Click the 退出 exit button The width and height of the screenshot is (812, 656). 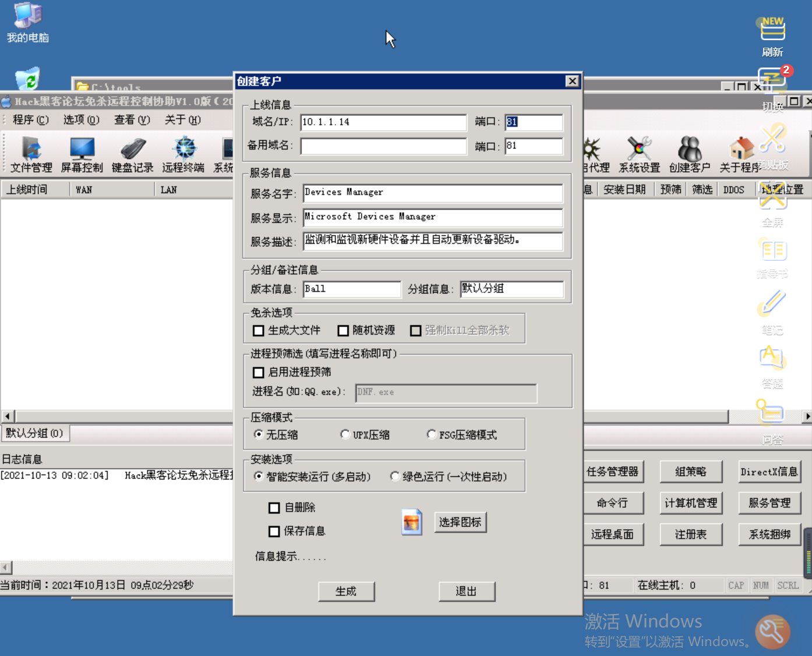coord(467,591)
